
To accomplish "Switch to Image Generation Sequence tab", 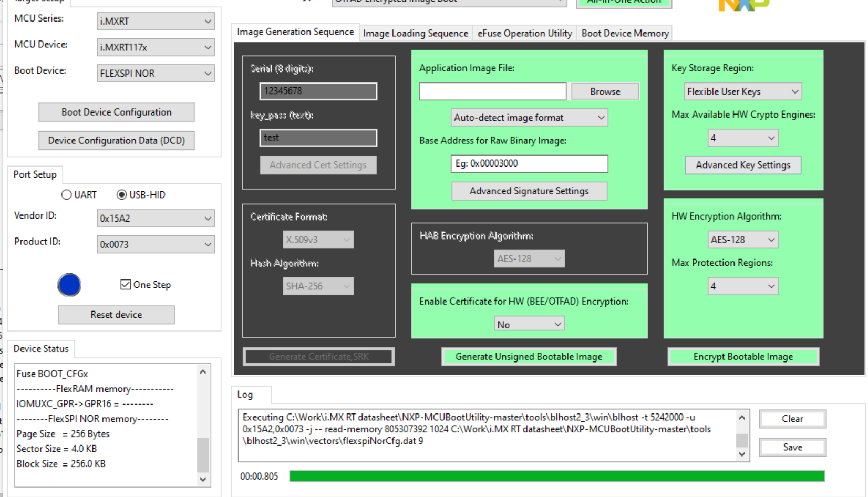I will point(295,32).
